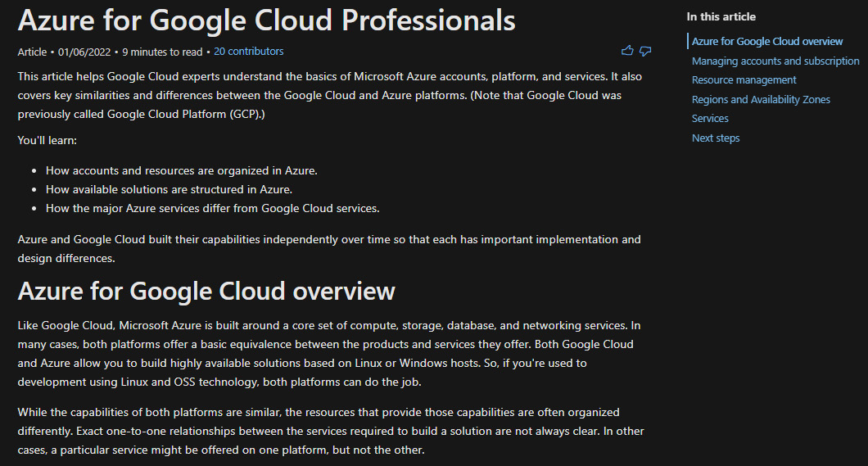Screen dimensions: 868x466
Task: Navigate to Resource management section
Action: pos(744,80)
